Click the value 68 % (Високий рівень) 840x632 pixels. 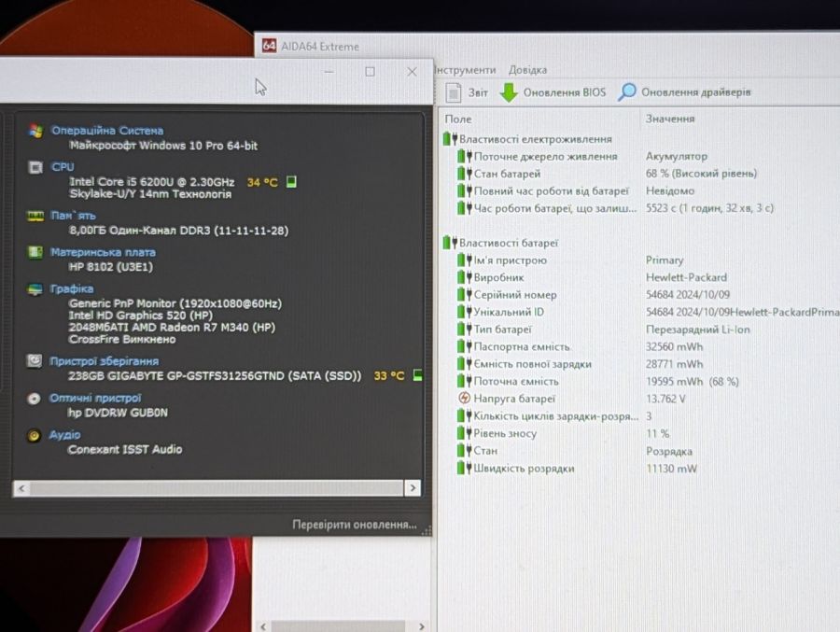click(701, 173)
